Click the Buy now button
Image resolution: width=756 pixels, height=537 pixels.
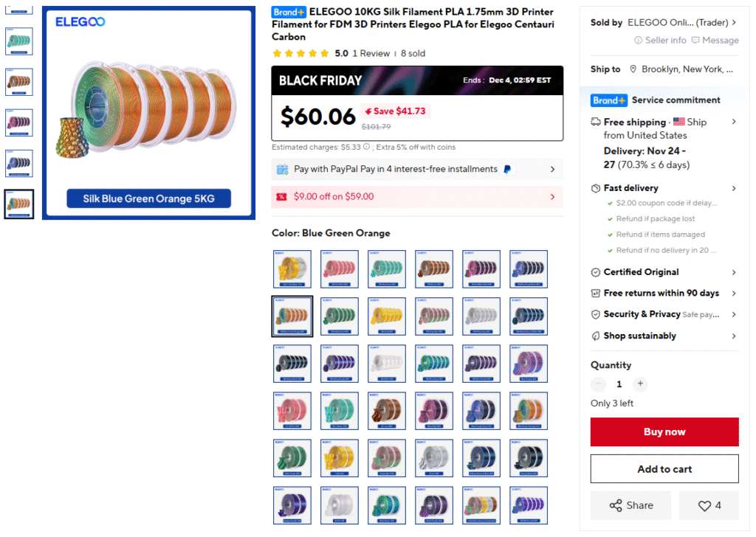click(x=664, y=432)
